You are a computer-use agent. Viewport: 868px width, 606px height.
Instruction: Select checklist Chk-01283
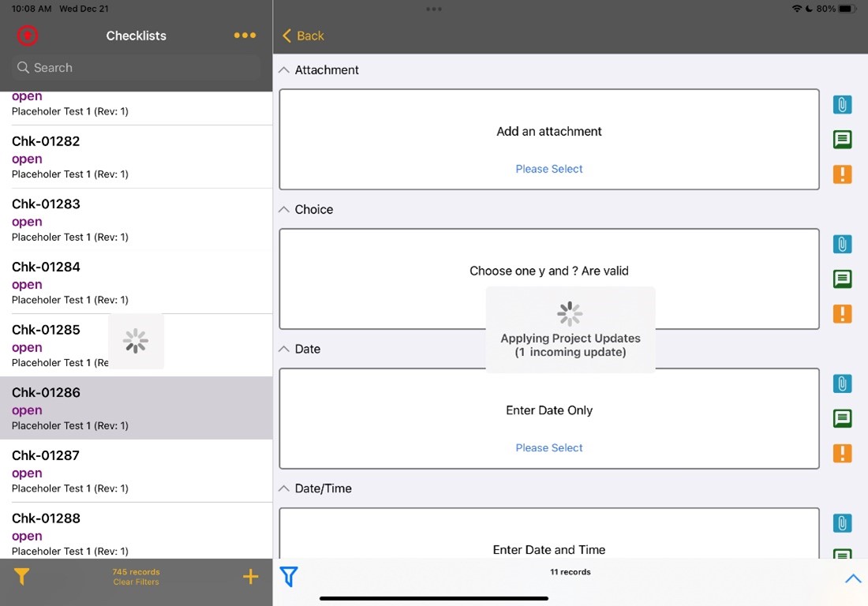(137, 219)
